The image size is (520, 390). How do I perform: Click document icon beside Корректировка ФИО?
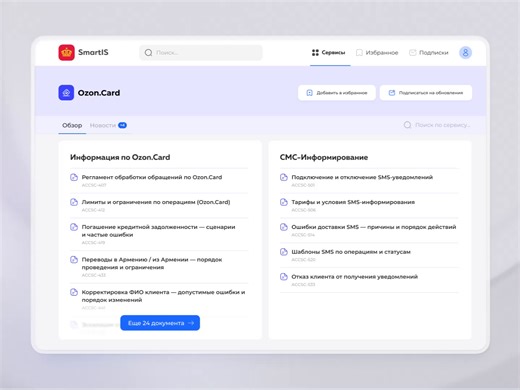(74, 292)
